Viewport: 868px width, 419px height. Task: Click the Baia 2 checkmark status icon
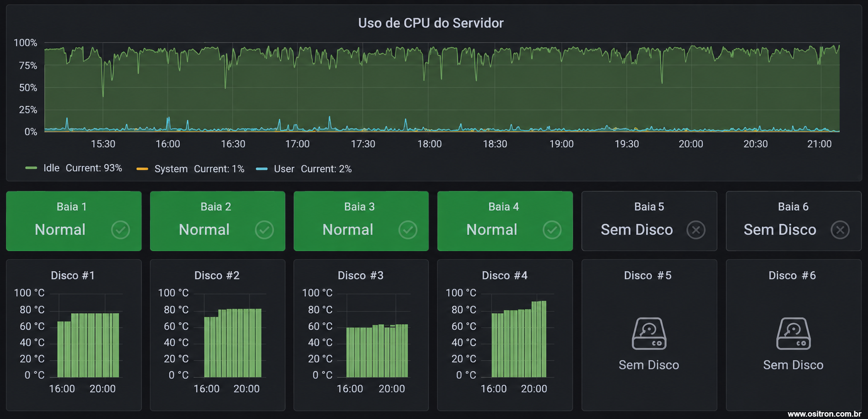264,230
